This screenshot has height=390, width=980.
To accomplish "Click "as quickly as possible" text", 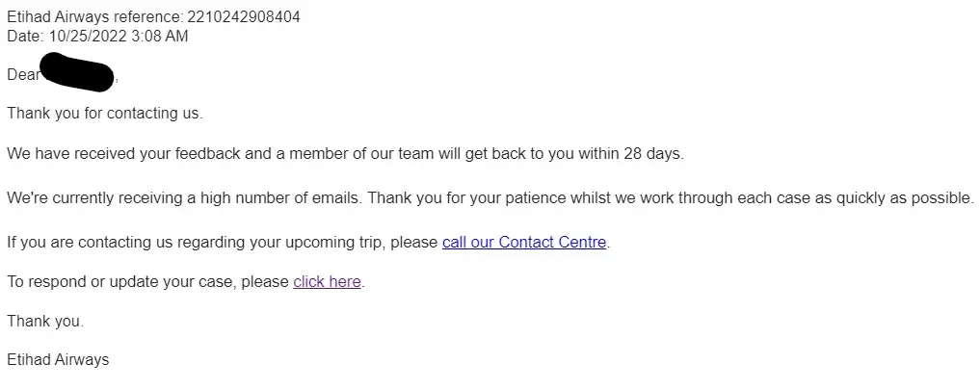I will [892, 198].
